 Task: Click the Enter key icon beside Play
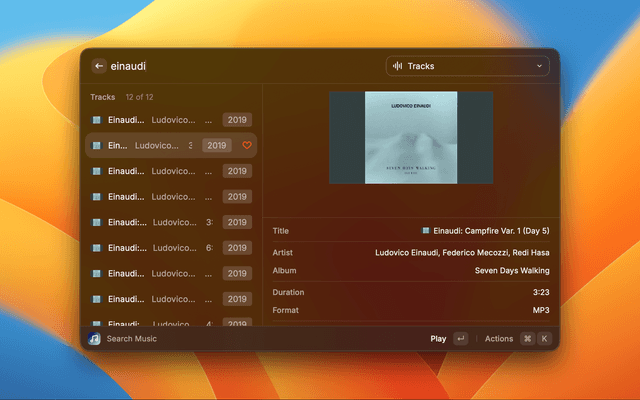(460, 338)
